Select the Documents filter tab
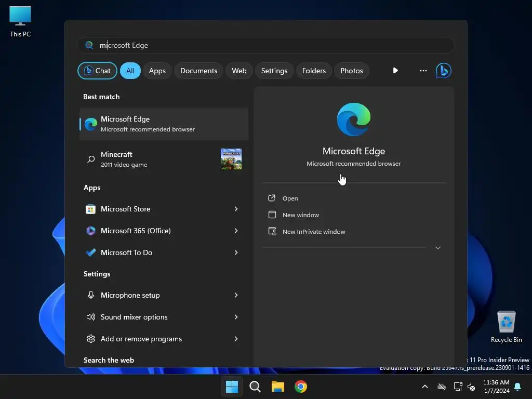Screen dimensions: 532x399 coord(198,71)
